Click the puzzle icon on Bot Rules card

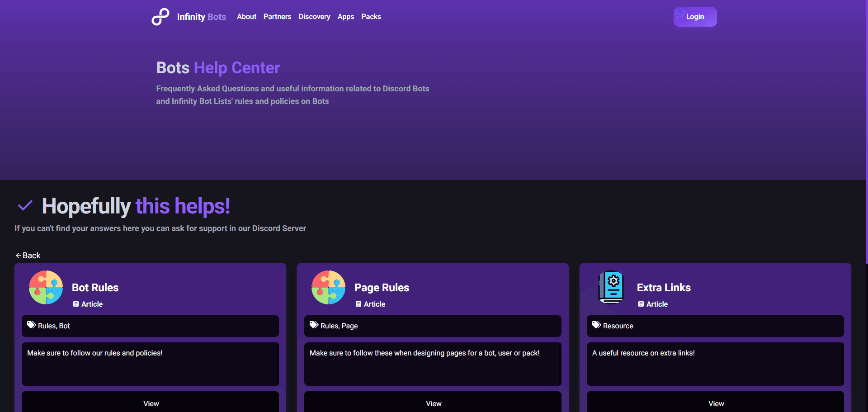pyautogui.click(x=46, y=287)
